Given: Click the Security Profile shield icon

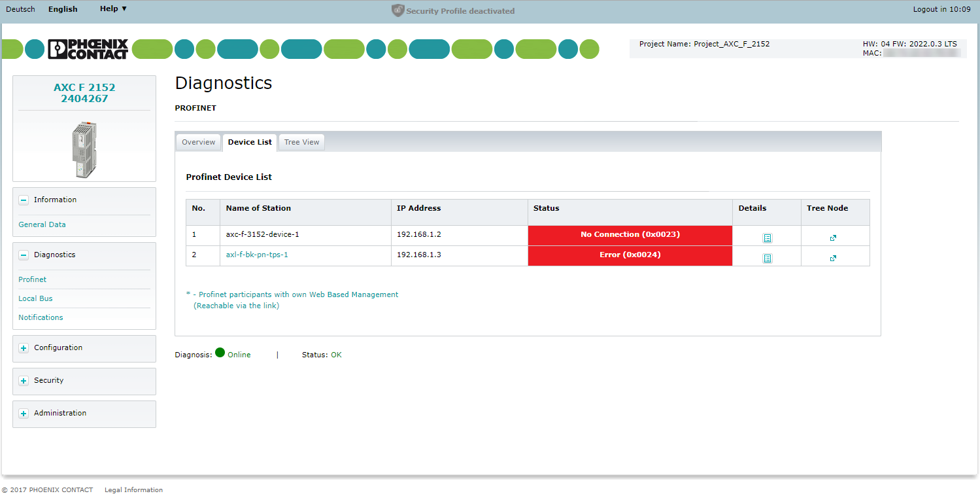Looking at the screenshot, I should point(397,10).
